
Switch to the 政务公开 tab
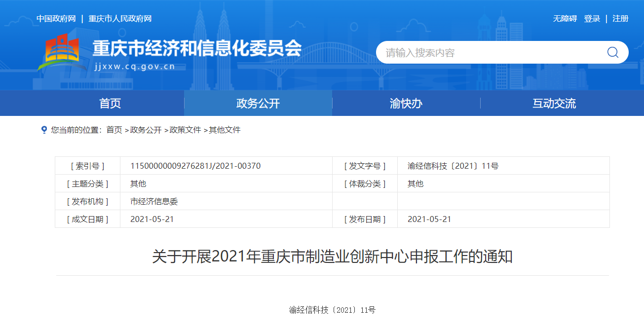pyautogui.click(x=258, y=104)
